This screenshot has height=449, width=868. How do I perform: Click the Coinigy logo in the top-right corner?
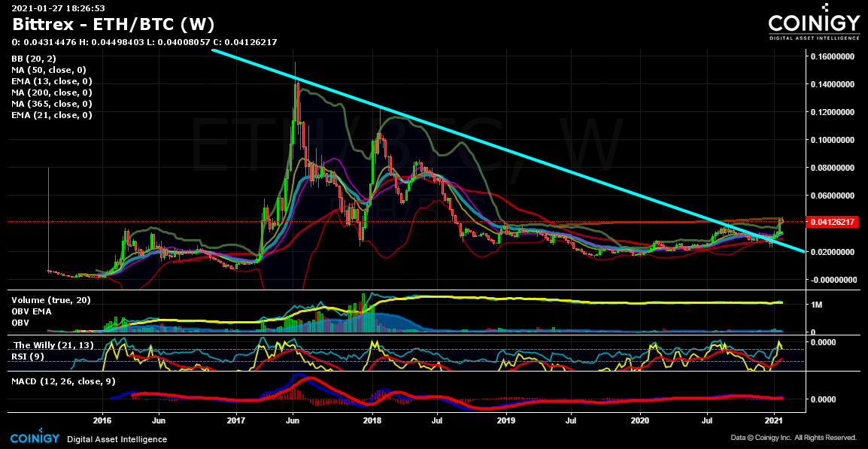click(x=813, y=23)
